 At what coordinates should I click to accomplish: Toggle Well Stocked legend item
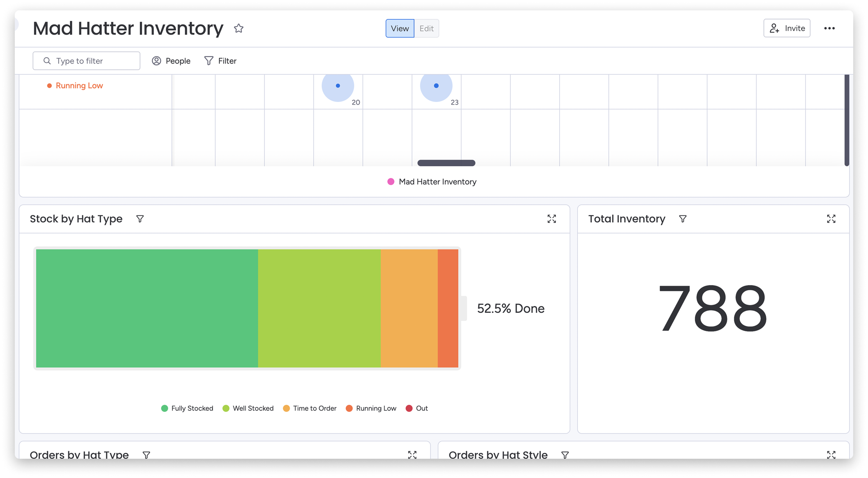(x=248, y=408)
